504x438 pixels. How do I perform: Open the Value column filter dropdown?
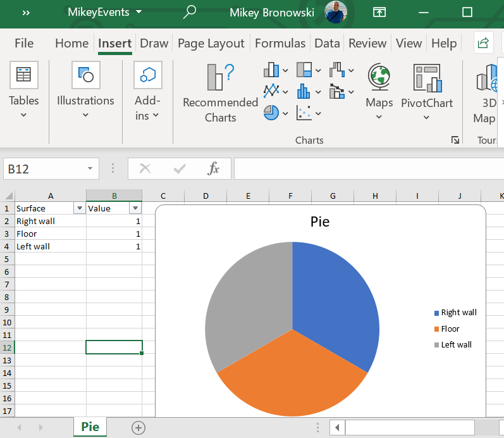tap(135, 208)
